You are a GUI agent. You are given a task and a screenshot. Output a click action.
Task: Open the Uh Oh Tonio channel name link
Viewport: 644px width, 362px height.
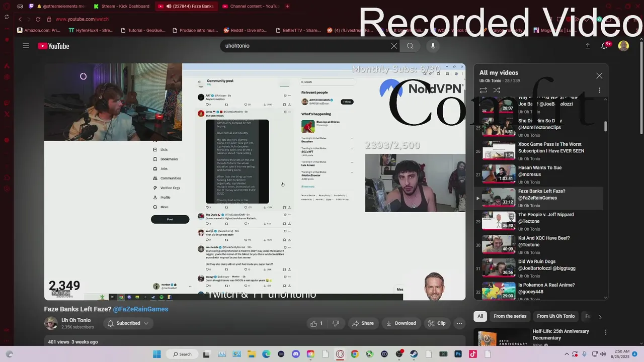pos(76,320)
